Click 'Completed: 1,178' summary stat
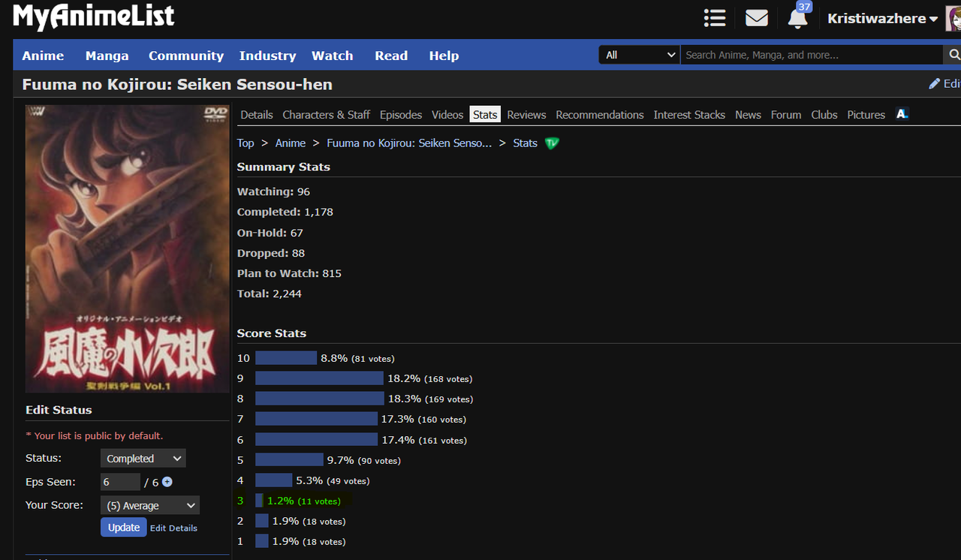Screen dimensions: 961x560 coord(285,212)
